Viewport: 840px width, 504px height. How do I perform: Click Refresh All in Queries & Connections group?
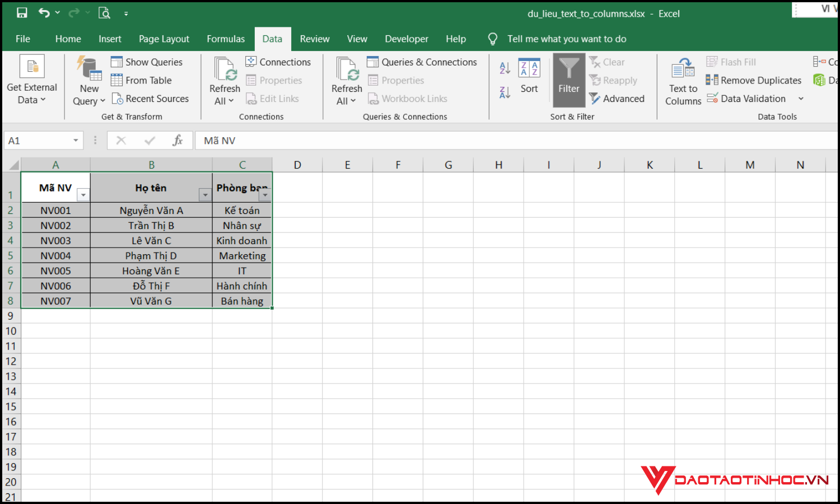(347, 81)
